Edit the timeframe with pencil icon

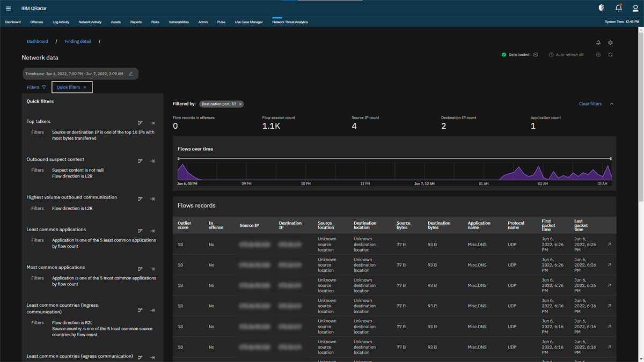(x=131, y=74)
